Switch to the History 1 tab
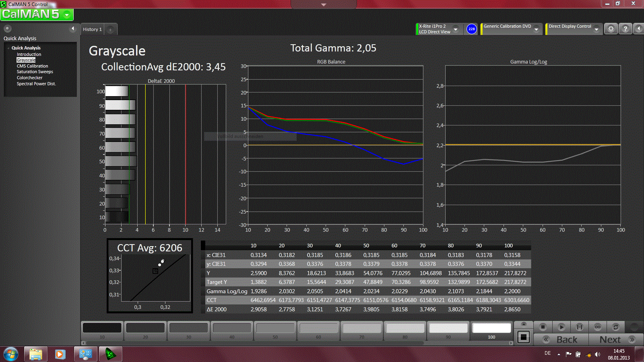Image resolution: width=644 pixels, height=362 pixels. point(92,29)
